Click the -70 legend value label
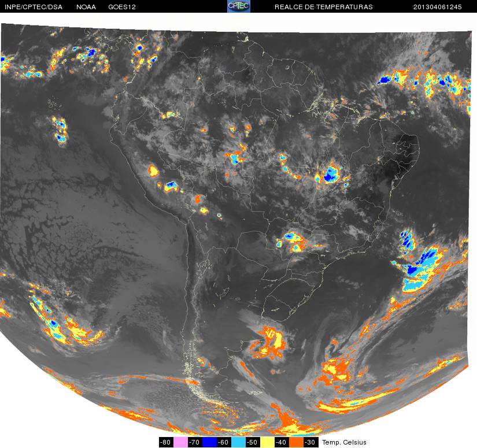 click(195, 442)
